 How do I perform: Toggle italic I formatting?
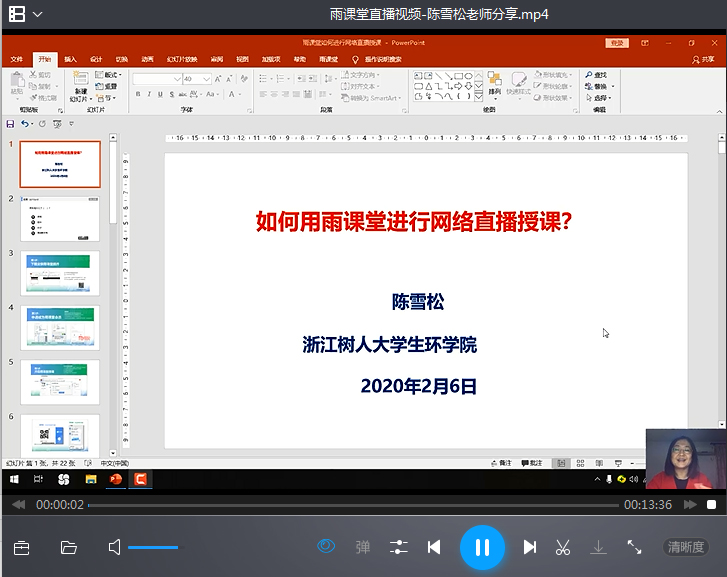click(149, 94)
